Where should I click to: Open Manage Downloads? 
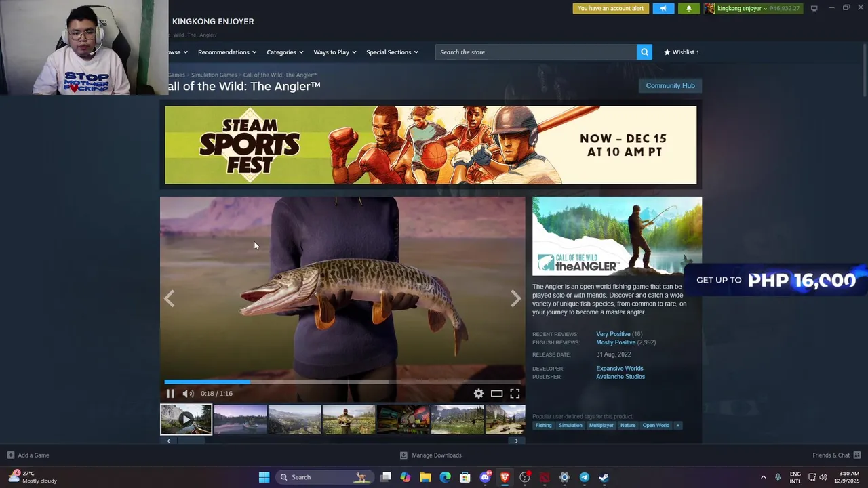(431, 455)
